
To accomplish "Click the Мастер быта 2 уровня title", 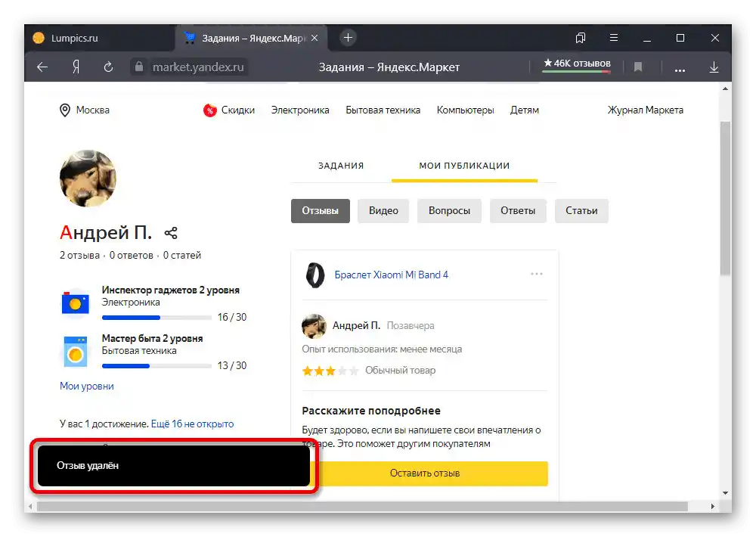I will 153,338.
